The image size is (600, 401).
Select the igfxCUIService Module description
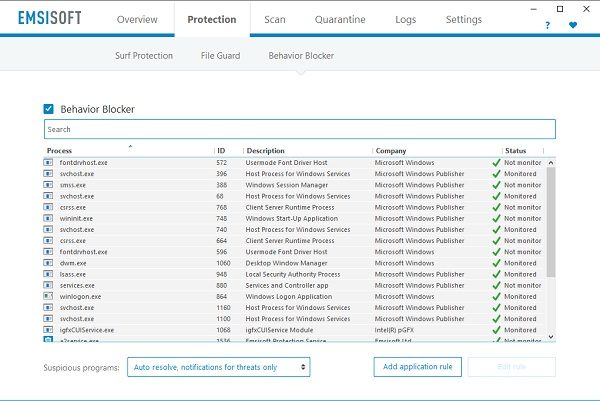[279, 329]
